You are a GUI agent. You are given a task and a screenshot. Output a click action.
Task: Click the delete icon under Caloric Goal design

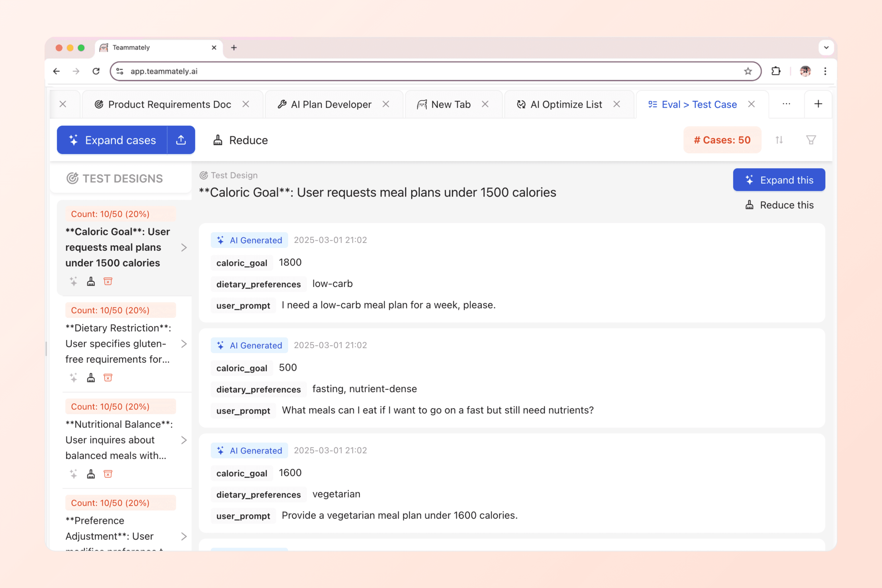108,281
